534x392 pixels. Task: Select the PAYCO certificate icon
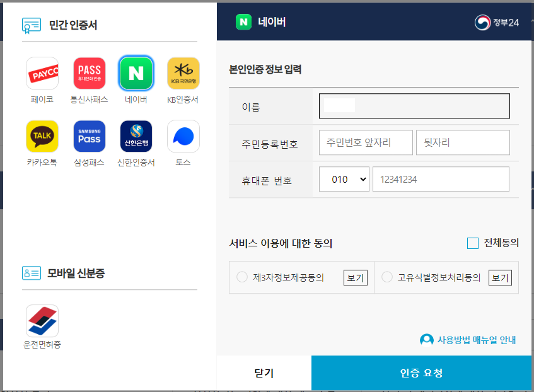(42, 73)
